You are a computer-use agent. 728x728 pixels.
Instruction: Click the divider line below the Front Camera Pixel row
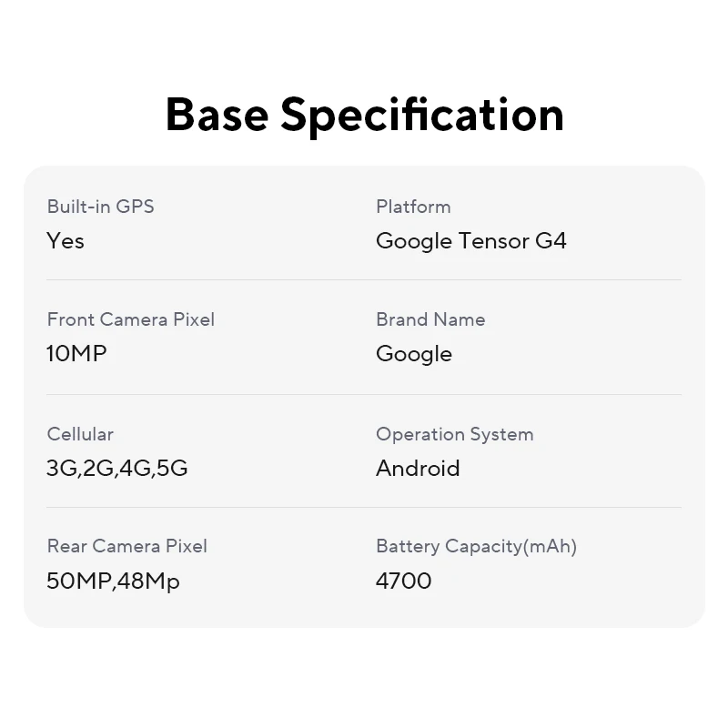(x=364, y=394)
